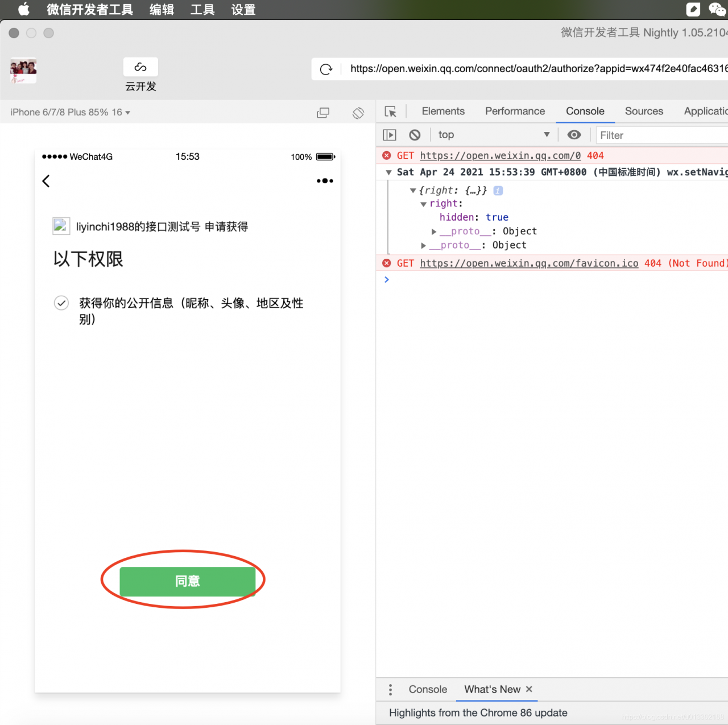Toggle the live expression eye icon
This screenshot has height=725, width=728.
pos(574,135)
